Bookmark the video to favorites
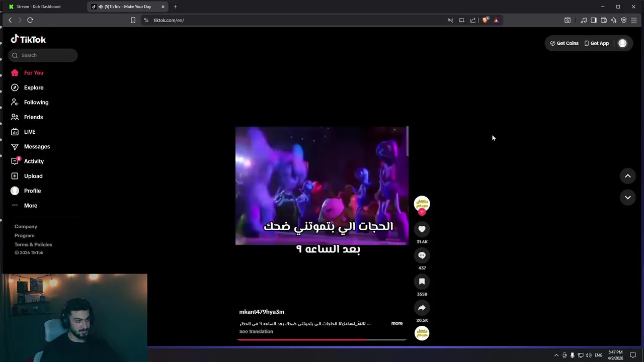Screen dimensions: 644x362 (x=422, y=282)
